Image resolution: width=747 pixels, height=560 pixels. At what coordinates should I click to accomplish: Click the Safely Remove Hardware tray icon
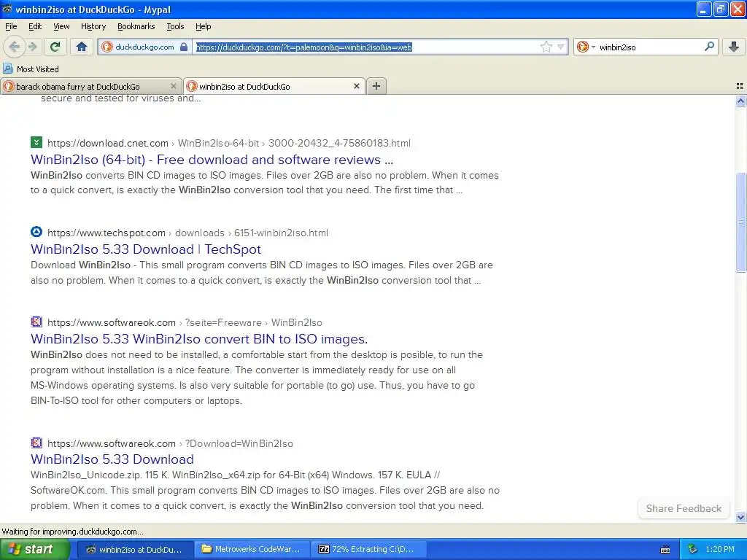(x=693, y=550)
